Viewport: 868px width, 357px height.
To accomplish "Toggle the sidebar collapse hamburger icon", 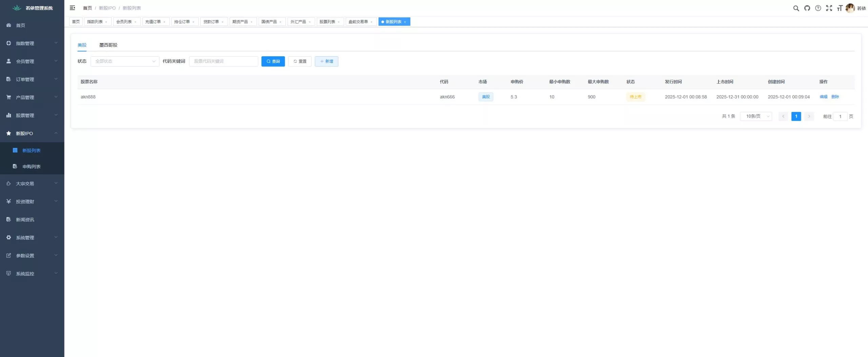I will pyautogui.click(x=72, y=8).
